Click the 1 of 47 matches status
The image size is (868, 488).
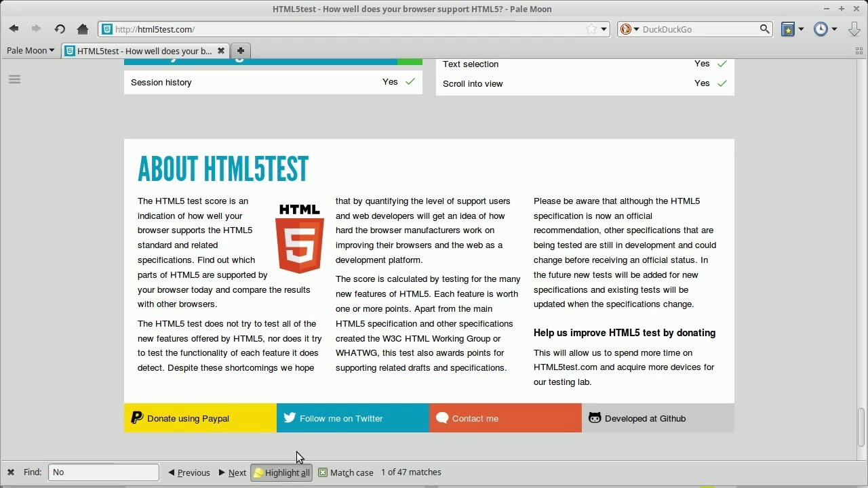point(411,472)
